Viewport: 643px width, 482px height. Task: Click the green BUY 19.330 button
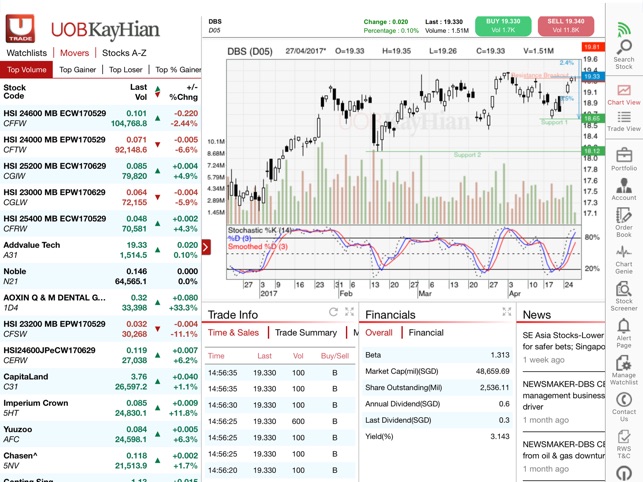click(503, 26)
